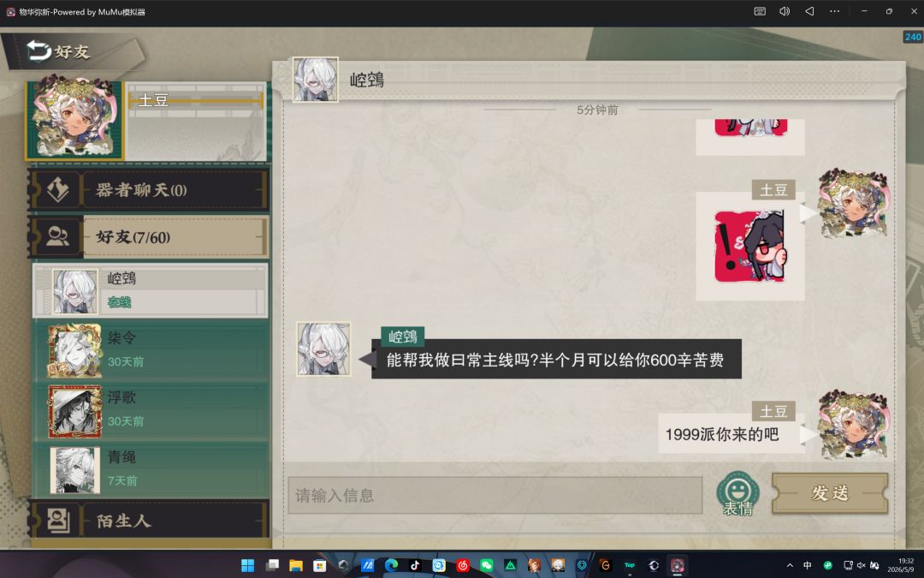This screenshot has width=924, height=578.
Task: Open Microsoft Store from the taskbar
Action: click(x=319, y=566)
